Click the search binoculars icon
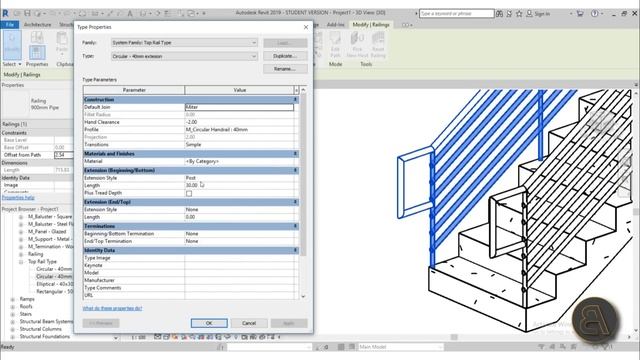The width and height of the screenshot is (640, 360). pyautogui.click(x=500, y=13)
